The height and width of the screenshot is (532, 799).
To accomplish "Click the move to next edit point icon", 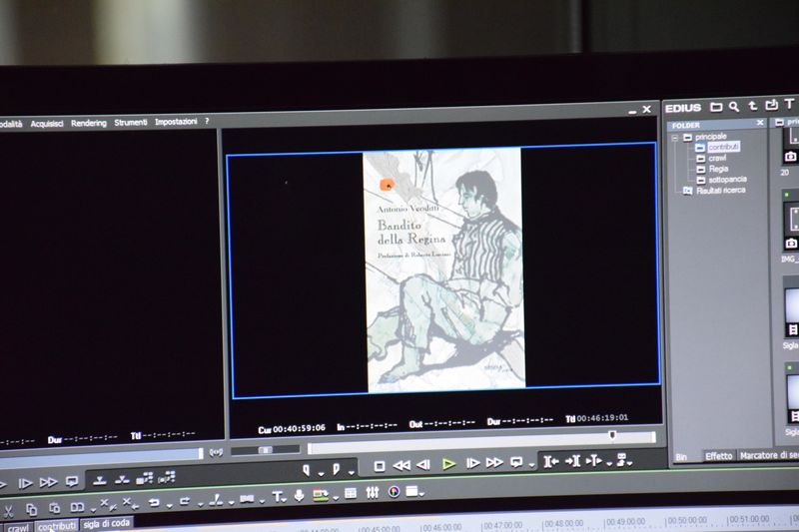I will tap(572, 461).
